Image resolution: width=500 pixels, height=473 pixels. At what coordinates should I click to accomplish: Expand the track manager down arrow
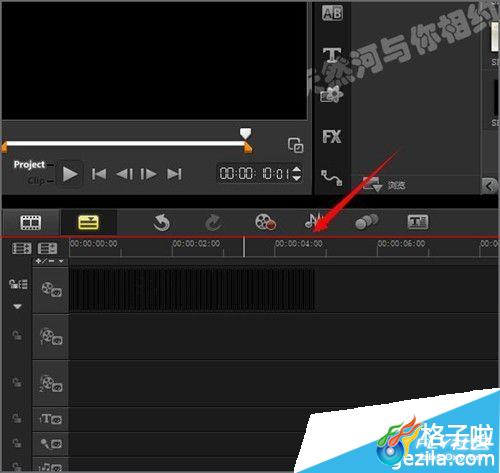tap(17, 306)
